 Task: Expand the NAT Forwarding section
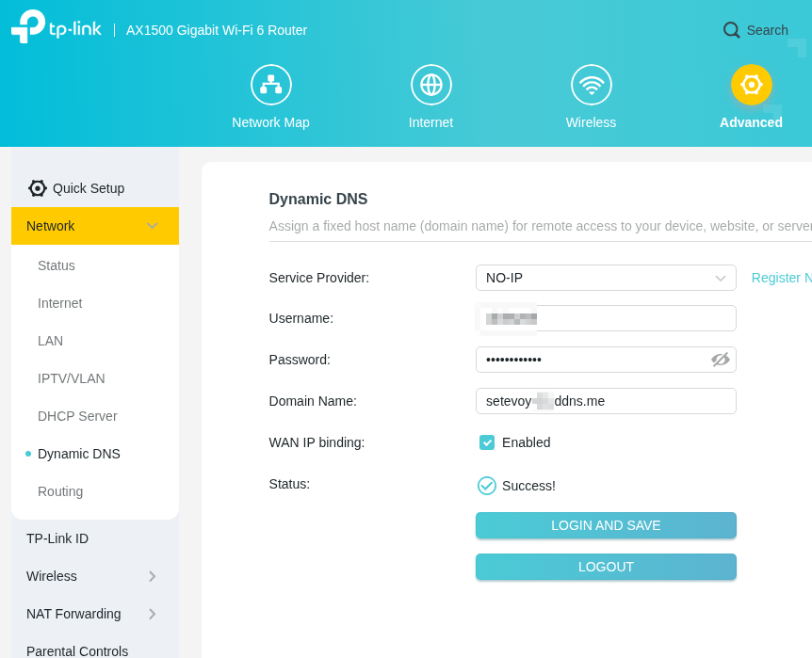(152, 614)
